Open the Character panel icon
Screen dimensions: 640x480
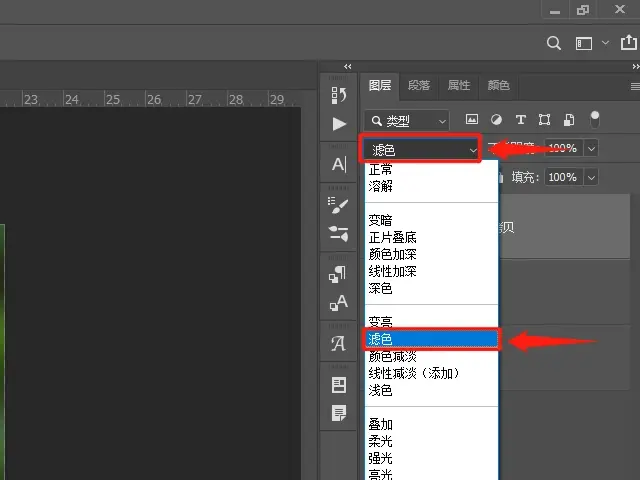coord(339,164)
